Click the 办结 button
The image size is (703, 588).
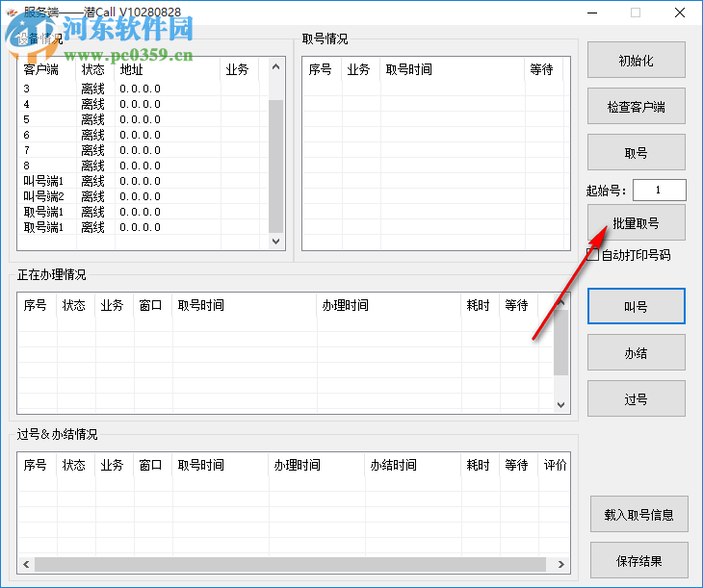coord(637,353)
